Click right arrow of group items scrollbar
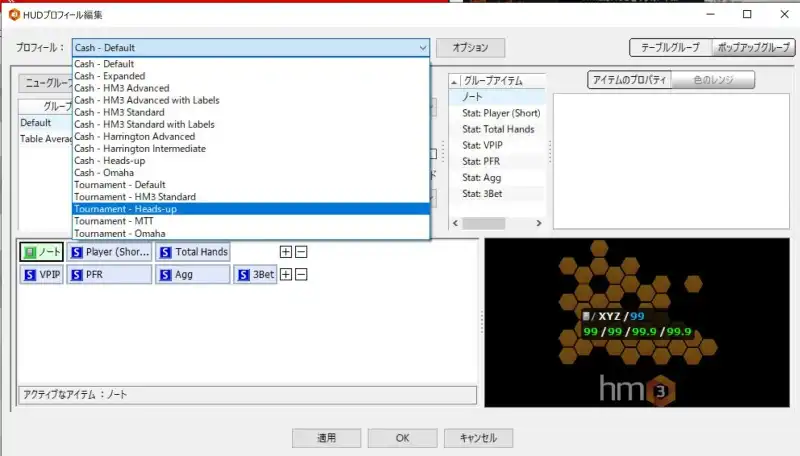Image resolution: width=800 pixels, height=456 pixels. tap(540, 224)
